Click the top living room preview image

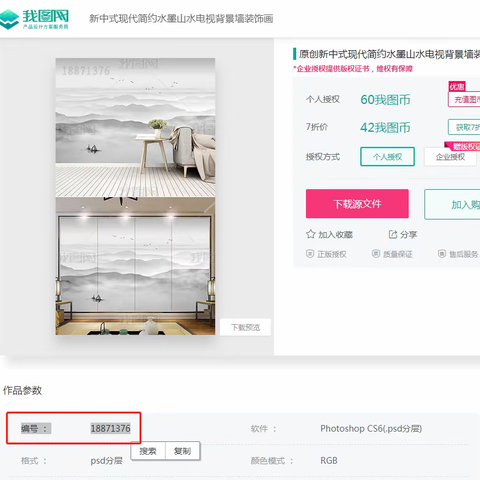pyautogui.click(x=135, y=128)
